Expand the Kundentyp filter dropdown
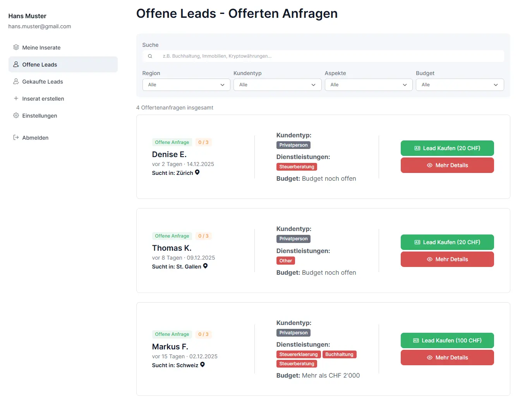 point(277,85)
